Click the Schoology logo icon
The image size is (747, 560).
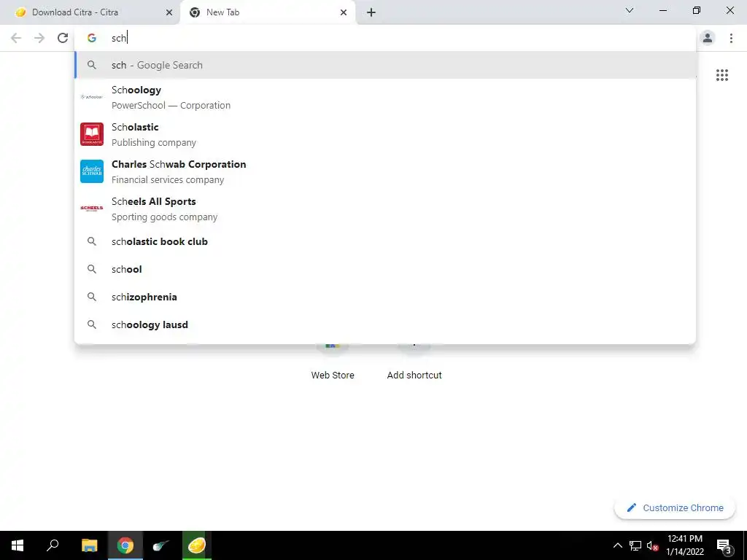click(x=92, y=97)
